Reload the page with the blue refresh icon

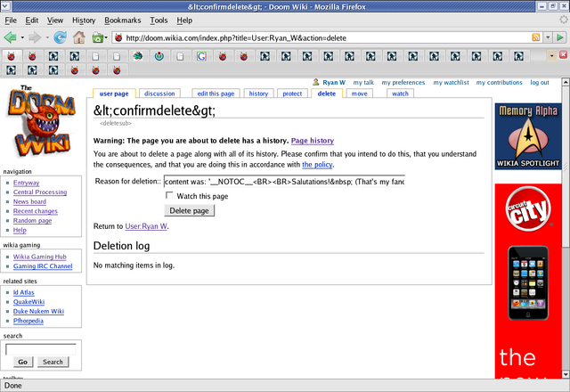click(60, 37)
